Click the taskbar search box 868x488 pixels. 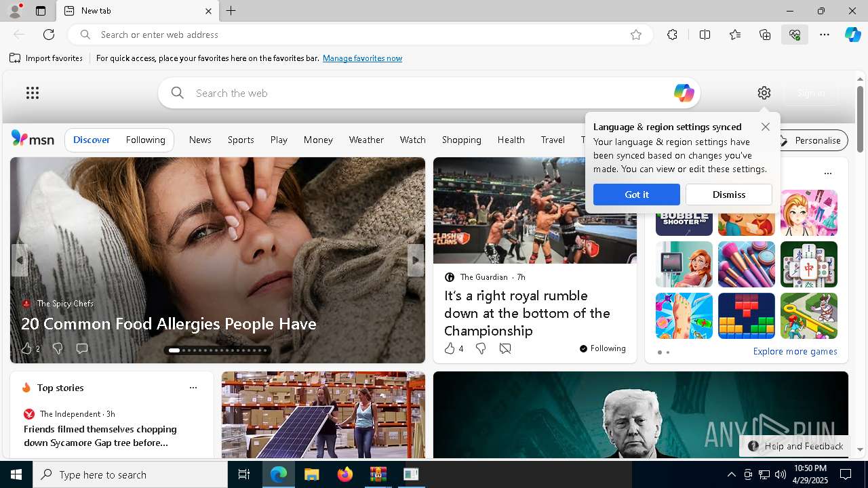tap(130, 474)
